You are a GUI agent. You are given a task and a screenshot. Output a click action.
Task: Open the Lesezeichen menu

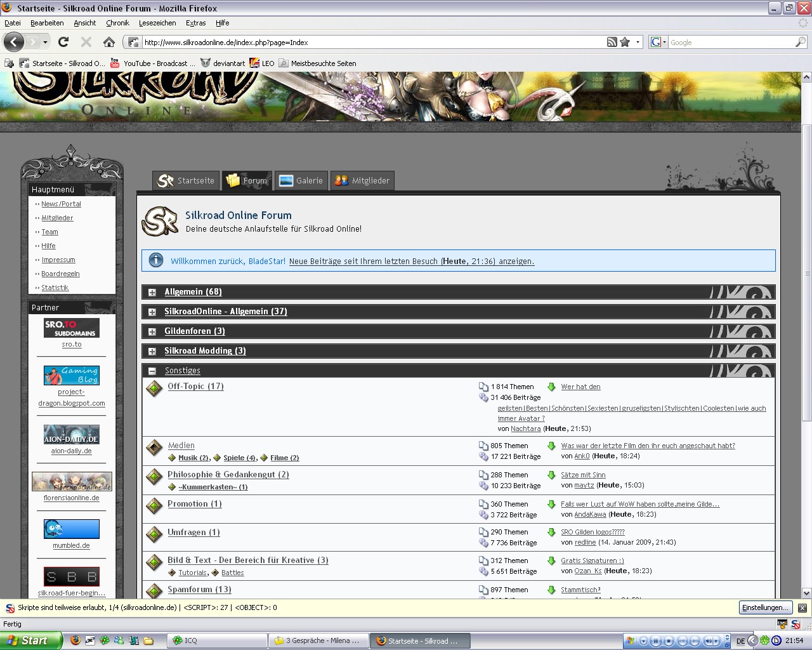coord(157,23)
